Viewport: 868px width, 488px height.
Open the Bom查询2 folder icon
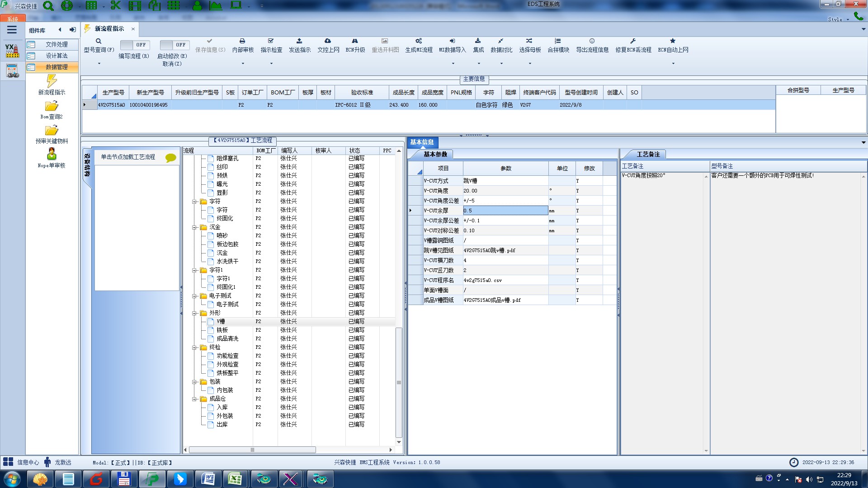point(52,106)
